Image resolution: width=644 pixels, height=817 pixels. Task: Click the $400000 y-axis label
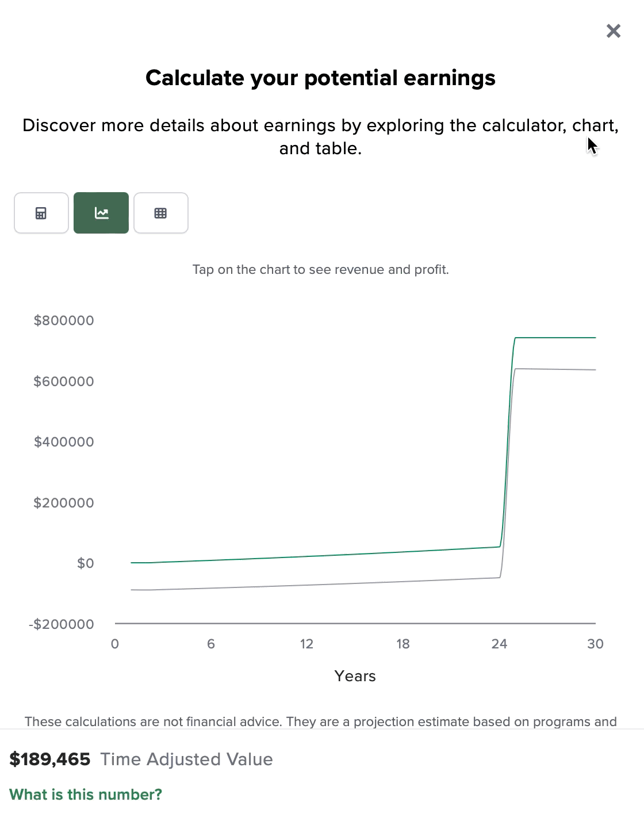[x=64, y=442]
